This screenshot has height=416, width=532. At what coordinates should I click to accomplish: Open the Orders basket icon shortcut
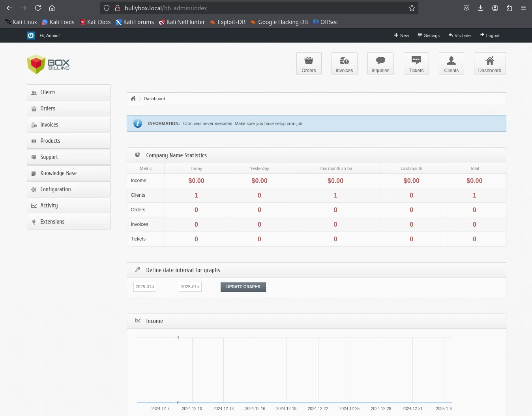click(309, 64)
